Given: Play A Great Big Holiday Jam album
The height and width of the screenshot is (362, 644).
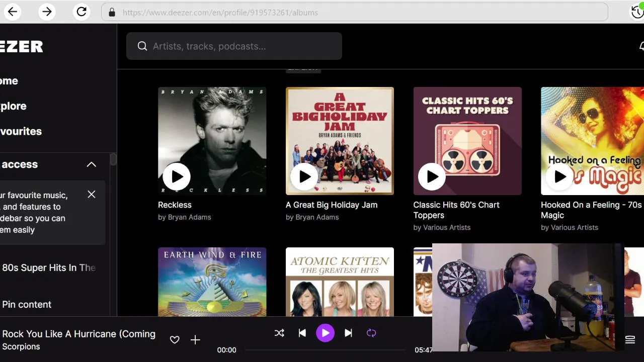Looking at the screenshot, I should tap(304, 176).
